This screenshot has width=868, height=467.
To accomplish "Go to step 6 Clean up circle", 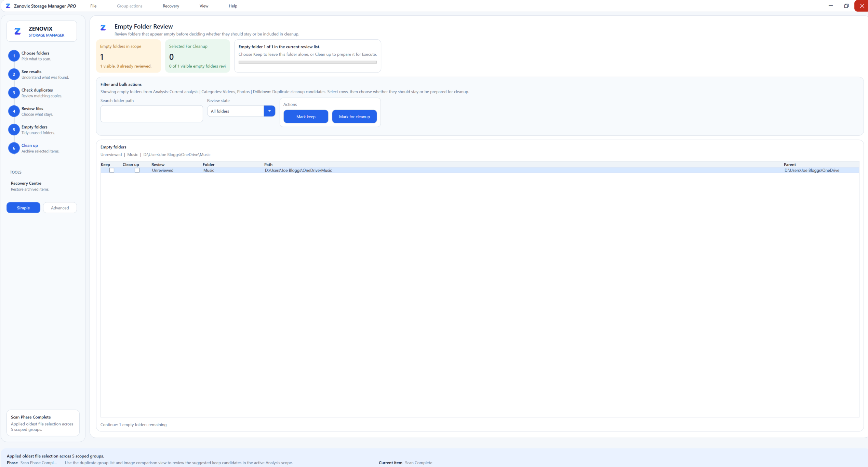I will [x=14, y=148].
